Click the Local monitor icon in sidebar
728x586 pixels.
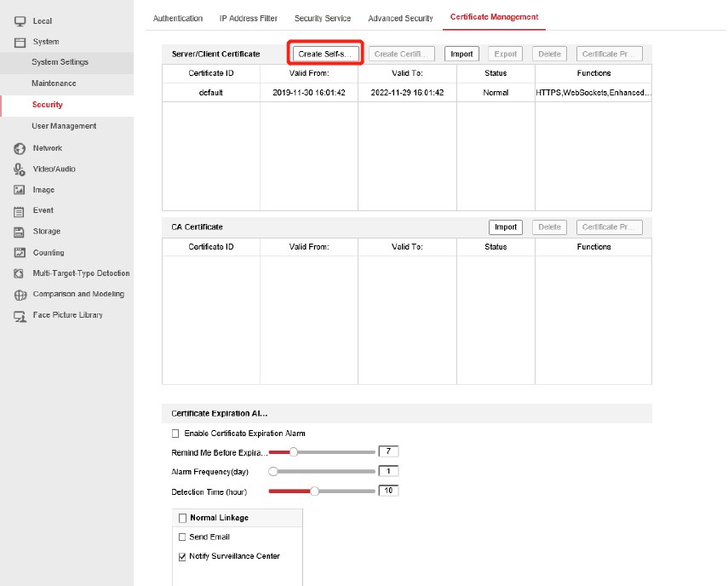[x=19, y=21]
